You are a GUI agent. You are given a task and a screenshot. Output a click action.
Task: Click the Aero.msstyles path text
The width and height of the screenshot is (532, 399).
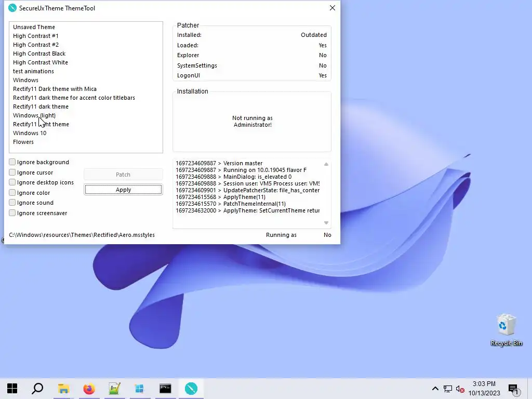click(x=82, y=235)
